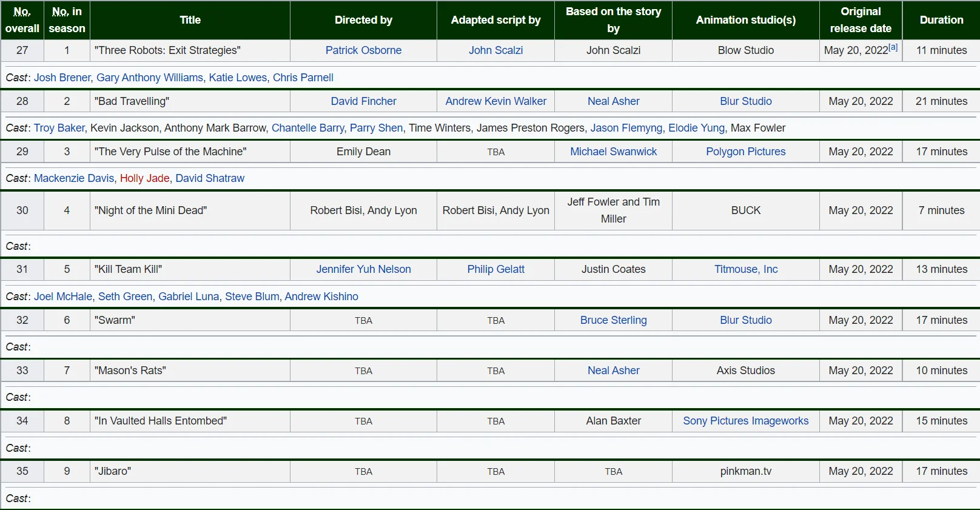This screenshot has height=510, width=980.
Task: Open Troy Baker cast link
Action: (59, 128)
